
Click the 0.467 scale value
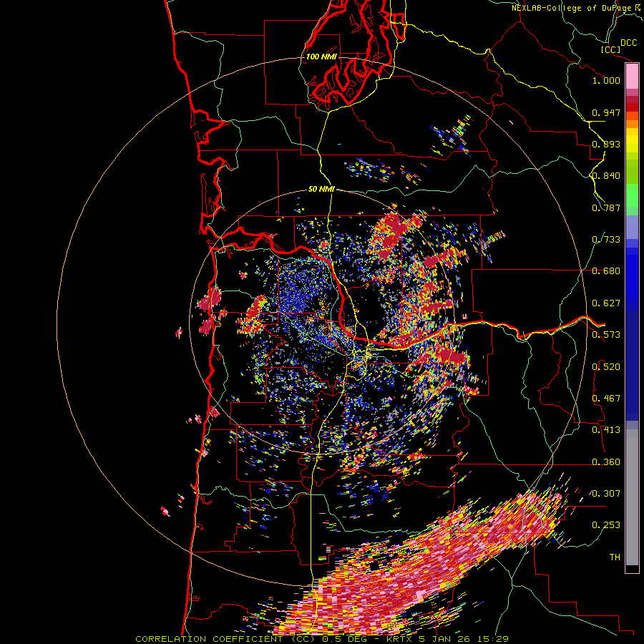click(606, 399)
